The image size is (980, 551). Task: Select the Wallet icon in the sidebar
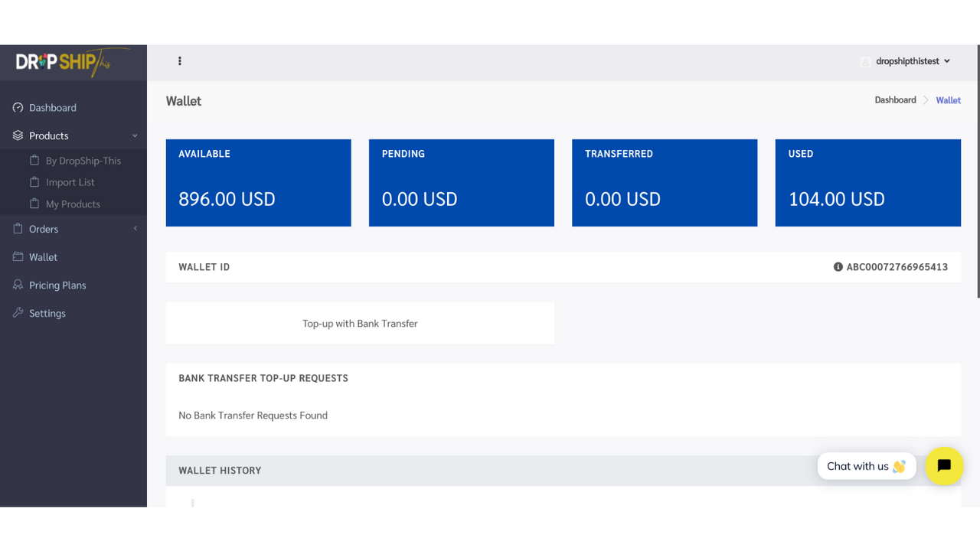point(17,256)
